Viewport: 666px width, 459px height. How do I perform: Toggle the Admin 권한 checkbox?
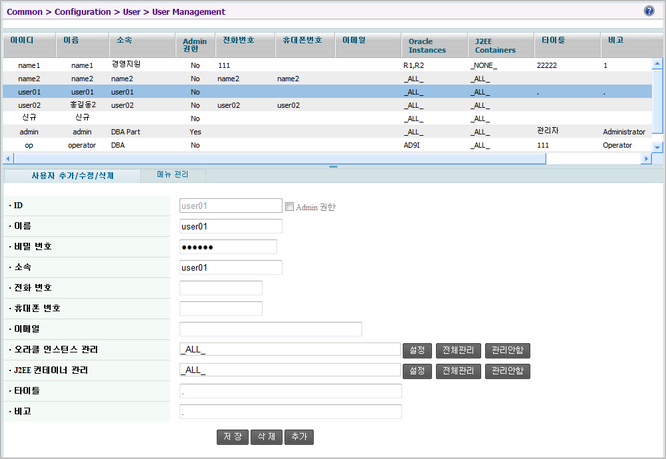[x=290, y=207]
